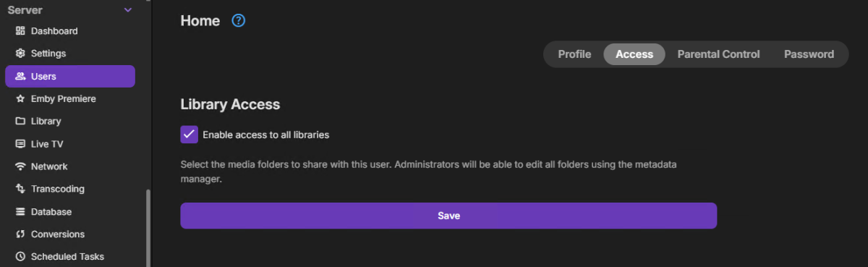868x267 pixels.
Task: Switch to the Profile tab
Action: coord(574,54)
